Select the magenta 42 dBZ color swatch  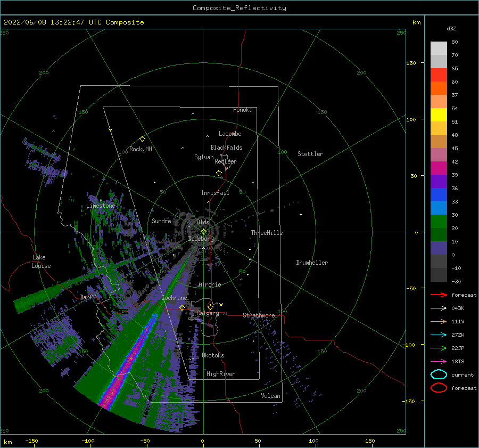tap(439, 168)
